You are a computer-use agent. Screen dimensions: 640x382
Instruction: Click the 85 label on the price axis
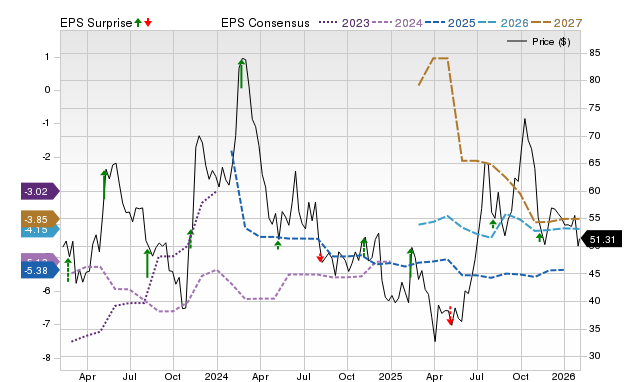point(595,53)
